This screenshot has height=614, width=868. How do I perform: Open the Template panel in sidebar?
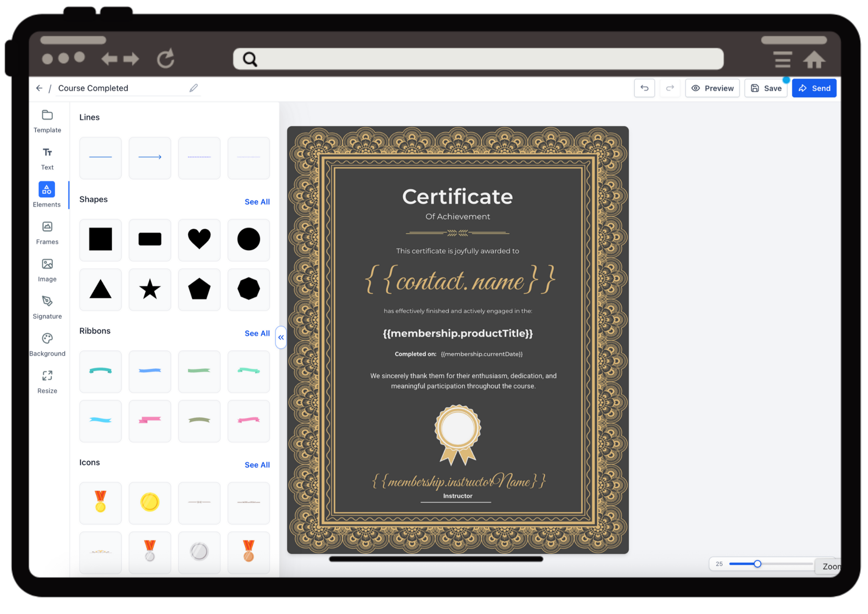(x=47, y=121)
